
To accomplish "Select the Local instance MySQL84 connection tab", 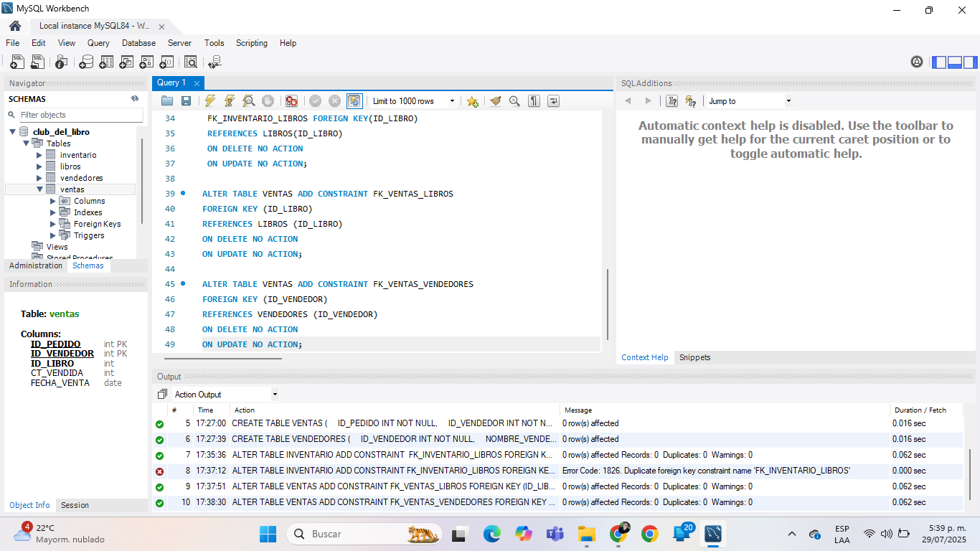I will 95,26.
